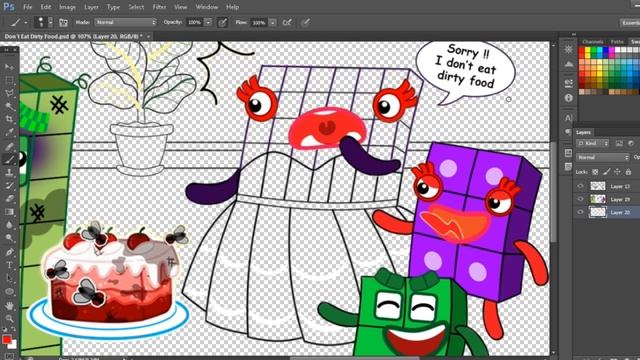Toggle lock transparent pixels

595,172
